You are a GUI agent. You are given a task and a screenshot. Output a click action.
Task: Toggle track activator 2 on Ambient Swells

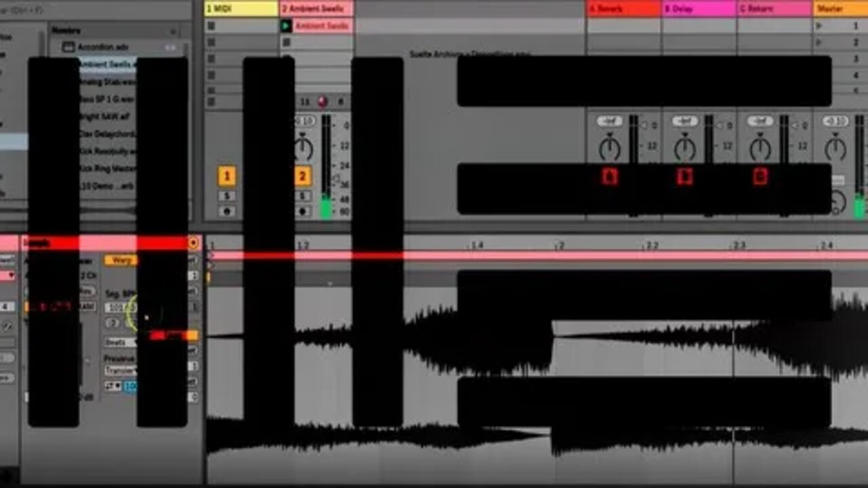point(303,177)
